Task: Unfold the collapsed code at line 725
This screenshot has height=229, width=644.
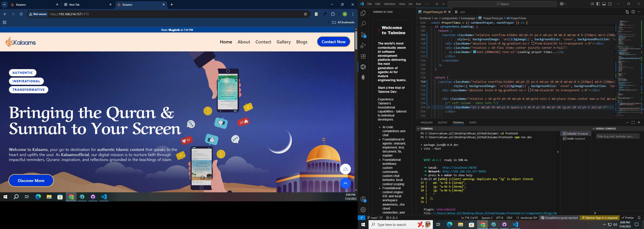Action: point(429,107)
